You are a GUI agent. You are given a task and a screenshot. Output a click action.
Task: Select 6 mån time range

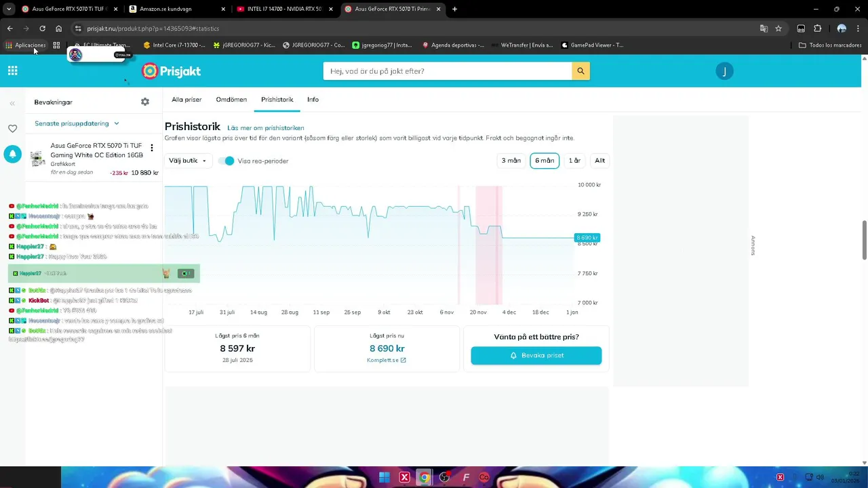point(545,161)
